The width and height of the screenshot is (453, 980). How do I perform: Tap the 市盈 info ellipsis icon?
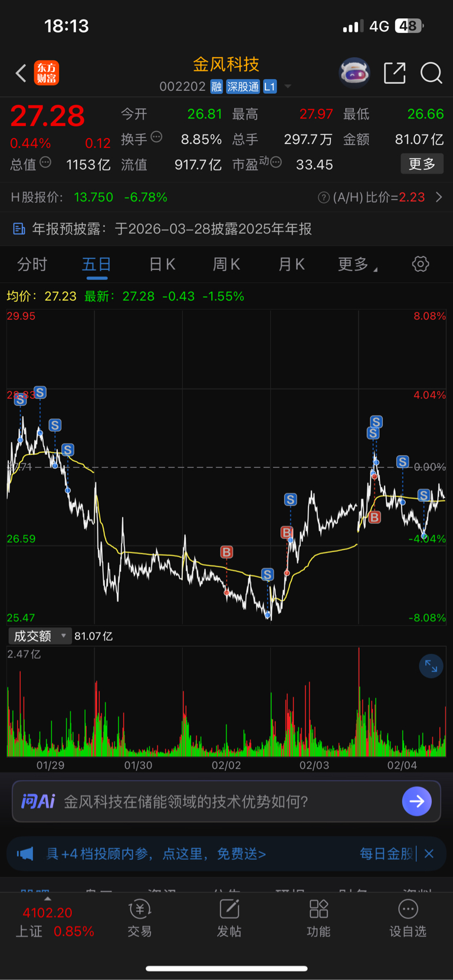[275, 162]
